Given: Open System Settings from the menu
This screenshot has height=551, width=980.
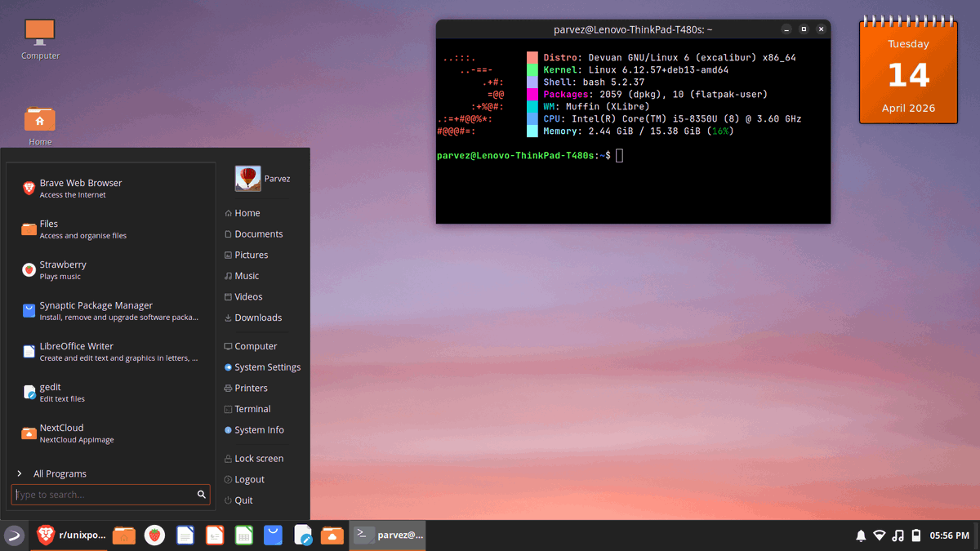Looking at the screenshot, I should (x=263, y=367).
